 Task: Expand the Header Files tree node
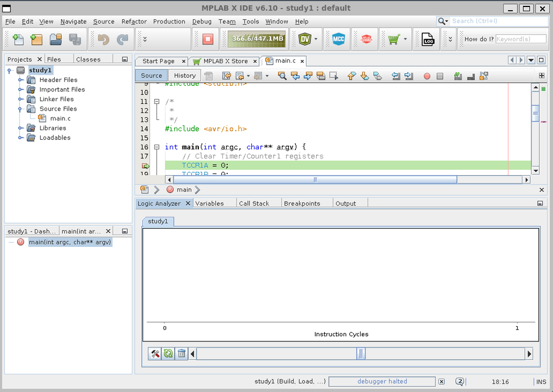point(21,80)
